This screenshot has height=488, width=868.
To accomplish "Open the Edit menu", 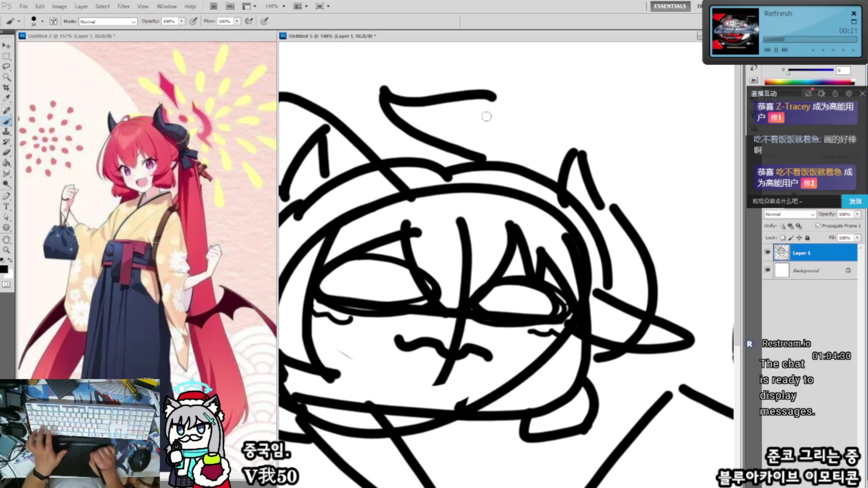I will [x=40, y=6].
